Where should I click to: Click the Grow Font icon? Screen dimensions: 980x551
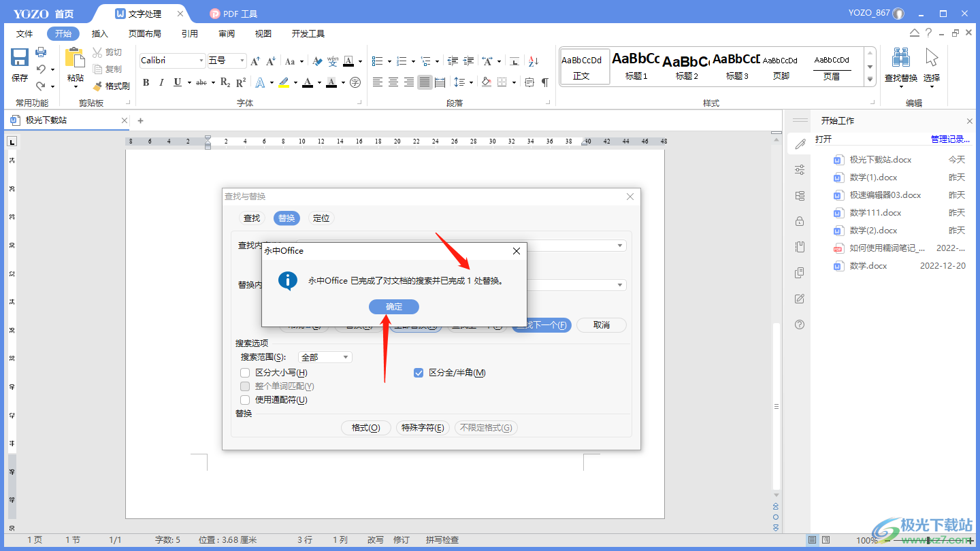[x=256, y=61]
